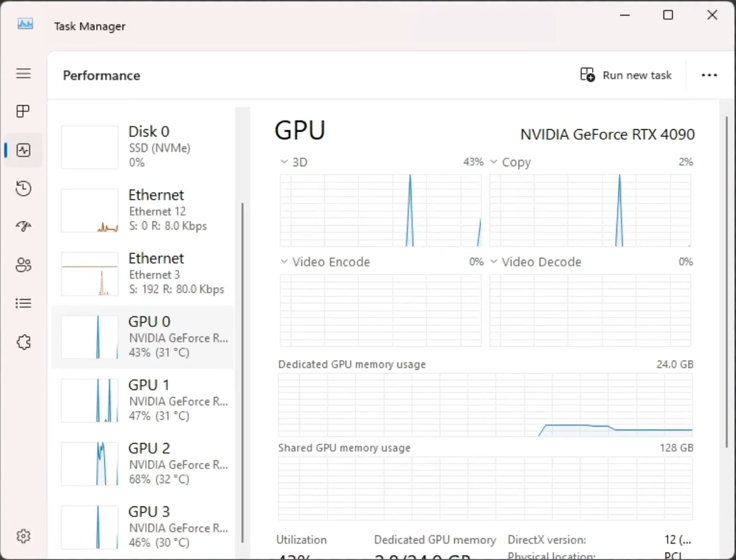Viewport: 736px width, 560px height.
Task: Select GPU 2 in the resource list
Action: pyautogui.click(x=143, y=463)
